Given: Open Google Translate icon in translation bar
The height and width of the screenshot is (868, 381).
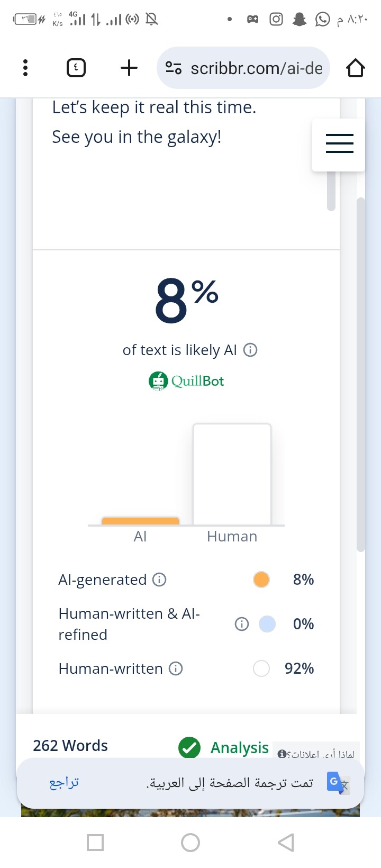Looking at the screenshot, I should [x=337, y=783].
